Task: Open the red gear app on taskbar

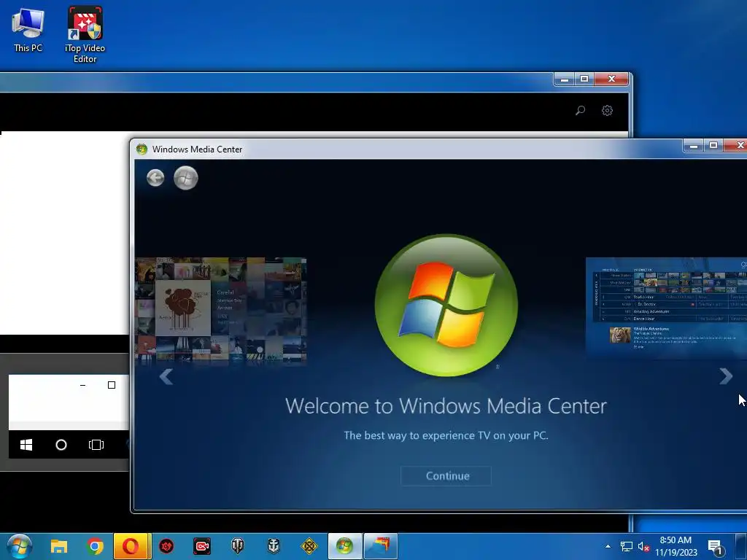Action: 166,546
